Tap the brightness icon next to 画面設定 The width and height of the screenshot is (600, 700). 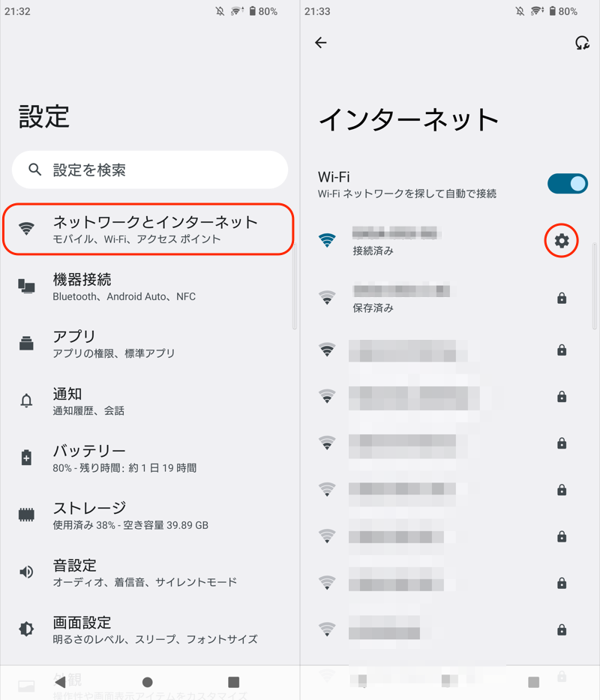click(27, 629)
